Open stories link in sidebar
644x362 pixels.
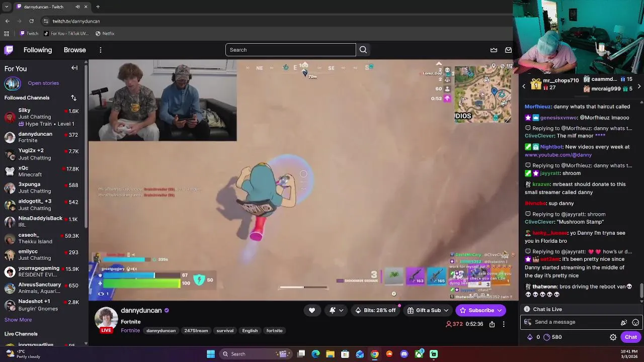pos(43,83)
